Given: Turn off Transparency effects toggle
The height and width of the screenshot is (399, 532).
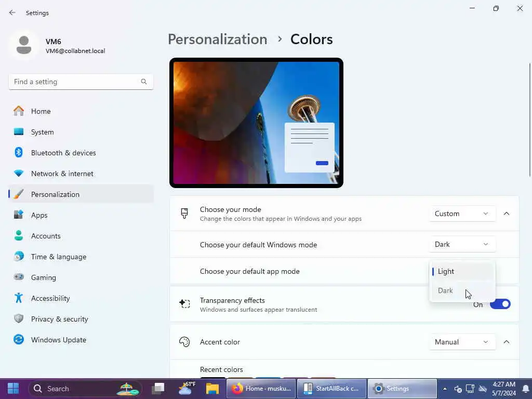Looking at the screenshot, I should click(x=500, y=304).
